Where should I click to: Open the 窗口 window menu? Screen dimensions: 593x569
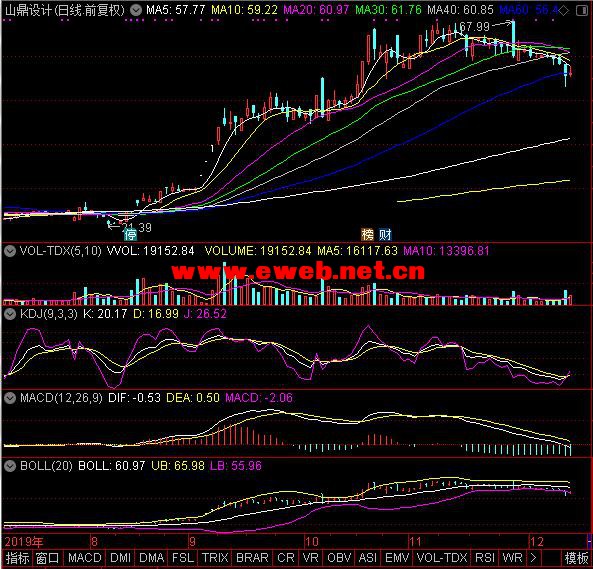48,558
